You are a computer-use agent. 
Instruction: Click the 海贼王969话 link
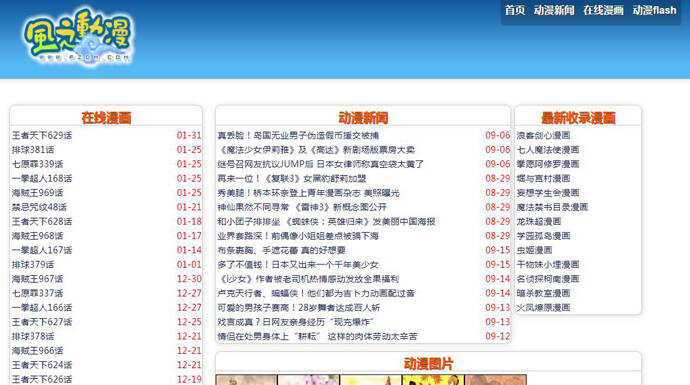[37, 193]
